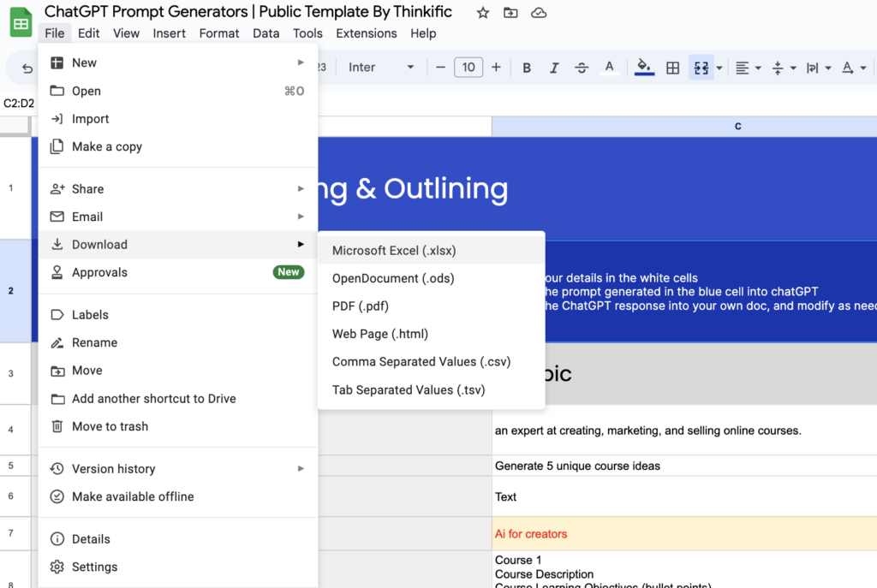Select row 7 header
Viewport: 877px width, 588px height.
point(15,533)
